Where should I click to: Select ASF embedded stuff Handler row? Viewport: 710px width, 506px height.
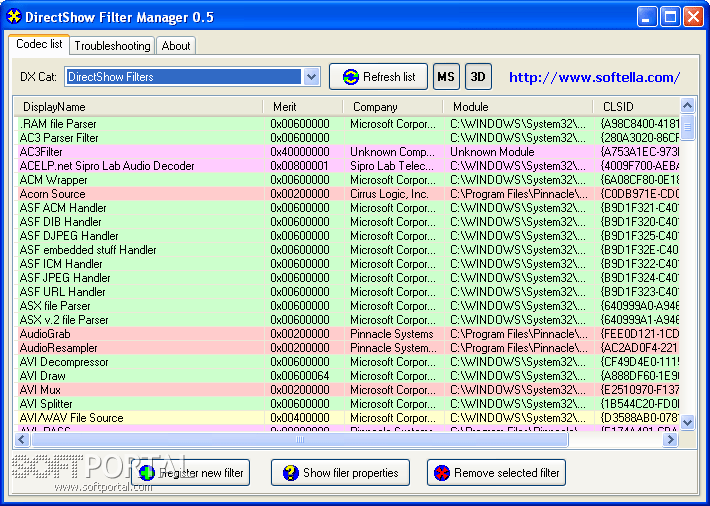tap(347, 250)
